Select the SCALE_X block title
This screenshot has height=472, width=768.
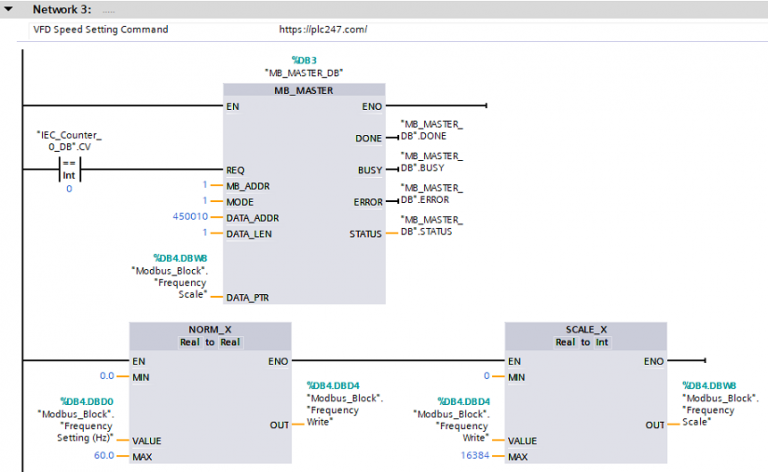tap(585, 329)
